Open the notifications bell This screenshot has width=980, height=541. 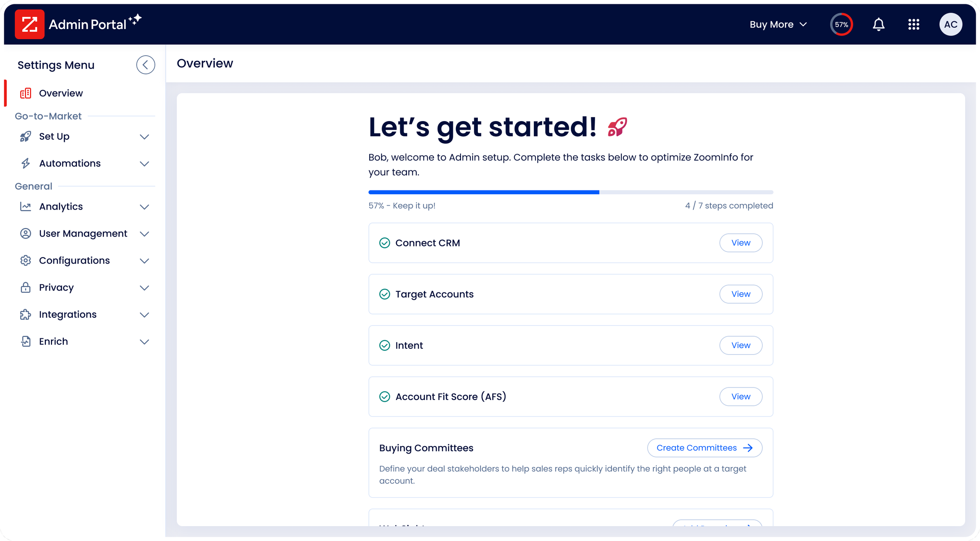878,24
